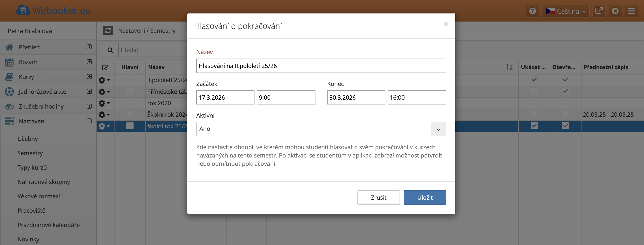Expand the Kurzy menu section

click(x=89, y=77)
